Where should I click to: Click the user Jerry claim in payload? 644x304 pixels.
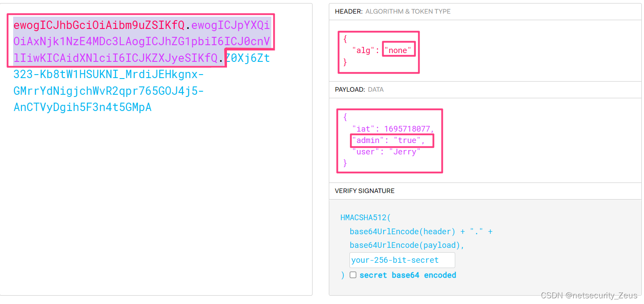(385, 151)
